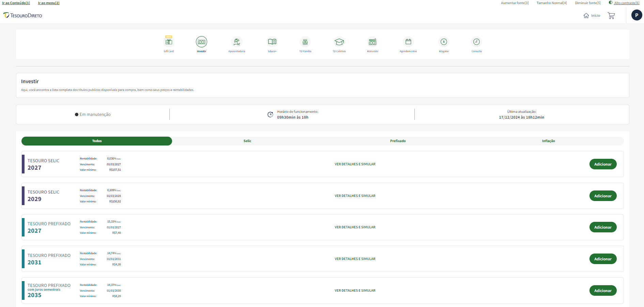The height and width of the screenshot is (307, 644).
Task: View details and simulate Tesouro Prefixado 2031
Action: 355,259
